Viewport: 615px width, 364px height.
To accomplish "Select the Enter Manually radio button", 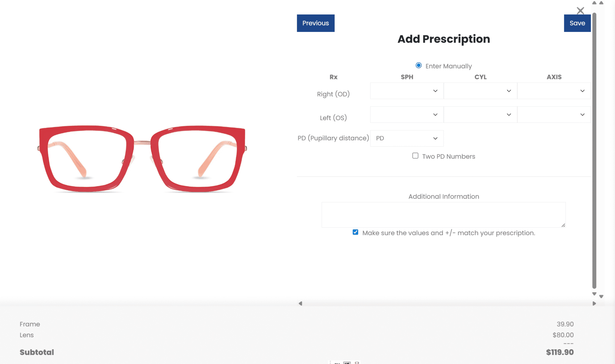I will pos(419,65).
